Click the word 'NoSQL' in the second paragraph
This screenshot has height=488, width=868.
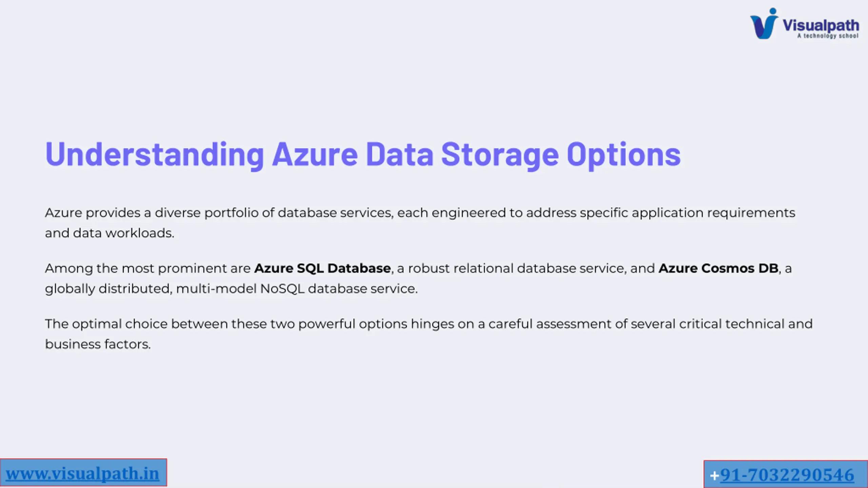(282, 289)
